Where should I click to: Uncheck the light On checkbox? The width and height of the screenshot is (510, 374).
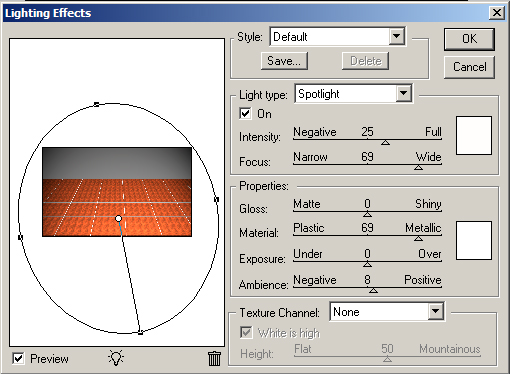(245, 114)
